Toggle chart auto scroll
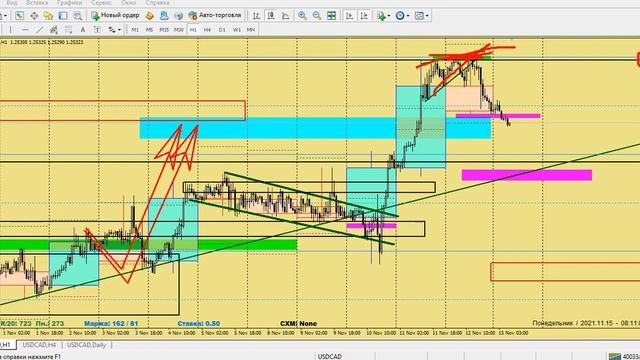The height and width of the screenshot is (360, 640). coord(349,16)
